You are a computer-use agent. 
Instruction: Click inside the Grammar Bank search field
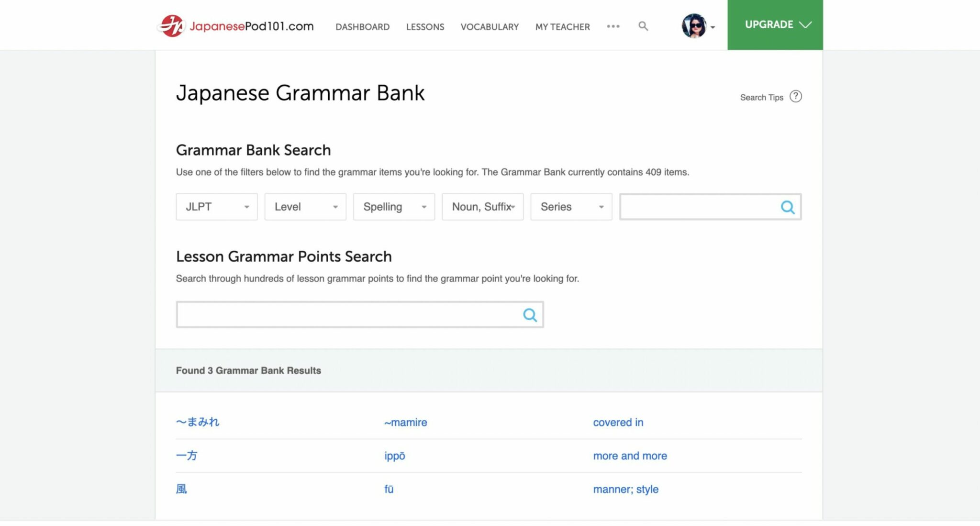[x=694, y=207]
